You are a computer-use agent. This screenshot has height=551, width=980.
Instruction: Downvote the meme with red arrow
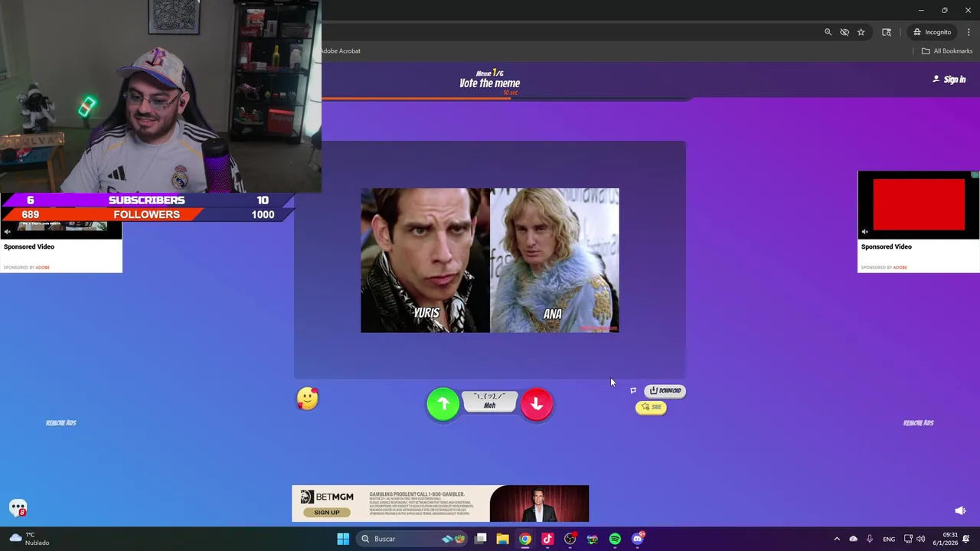point(537,404)
